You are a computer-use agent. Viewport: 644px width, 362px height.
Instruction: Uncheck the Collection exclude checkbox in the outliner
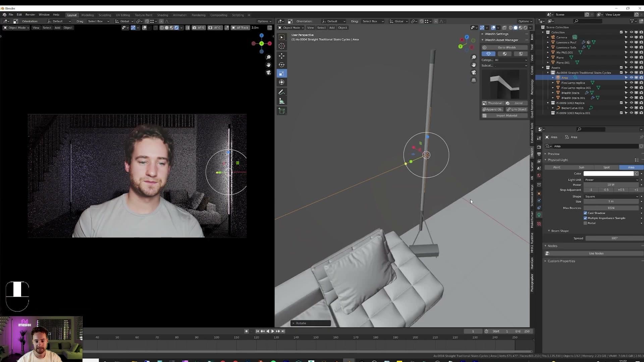[x=621, y=32]
